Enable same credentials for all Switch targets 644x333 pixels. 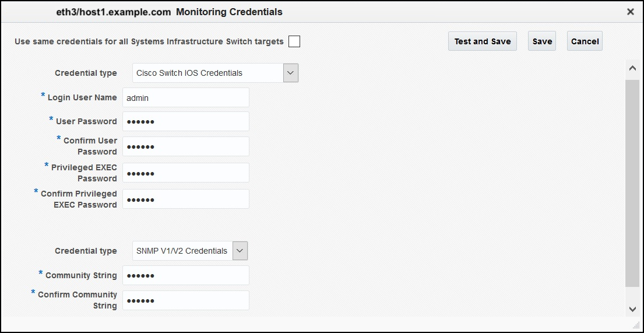294,41
